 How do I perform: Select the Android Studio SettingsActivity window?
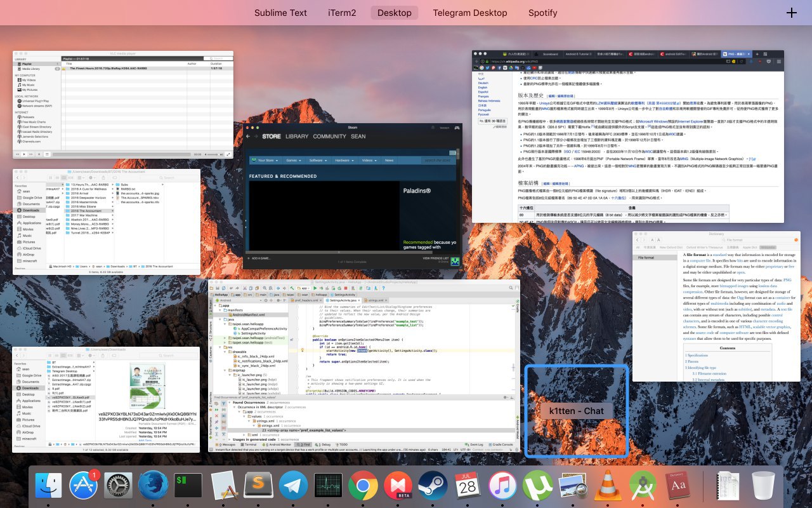click(364, 366)
